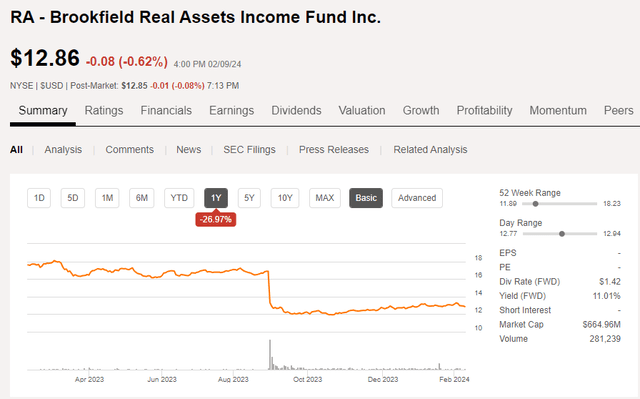The width and height of the screenshot is (640, 399).
Task: Click the -0.08 (-0.62%) price change
Action: point(127,62)
